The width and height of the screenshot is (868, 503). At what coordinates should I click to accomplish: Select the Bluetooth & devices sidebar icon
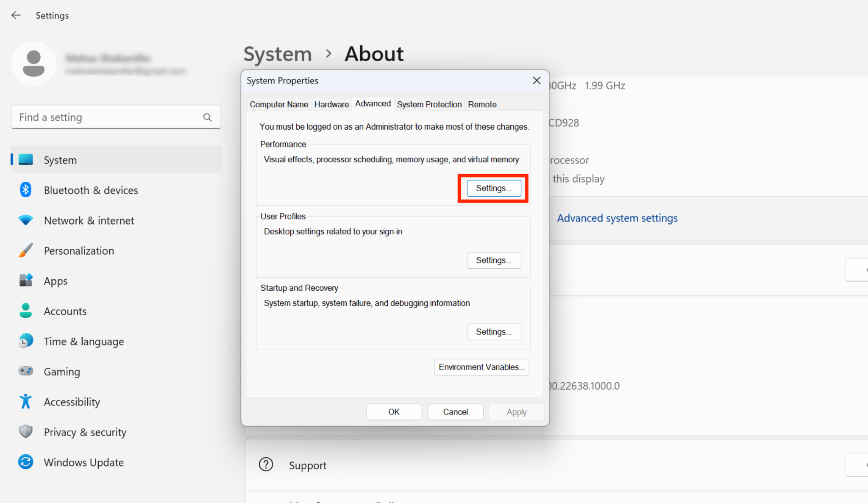coord(25,190)
